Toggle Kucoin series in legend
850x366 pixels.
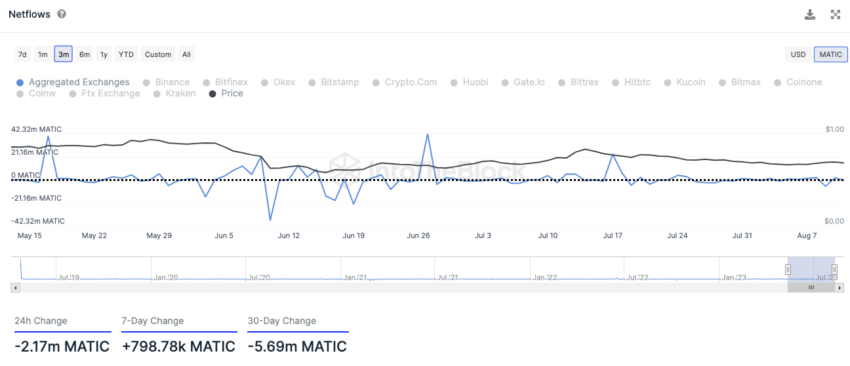pos(685,82)
